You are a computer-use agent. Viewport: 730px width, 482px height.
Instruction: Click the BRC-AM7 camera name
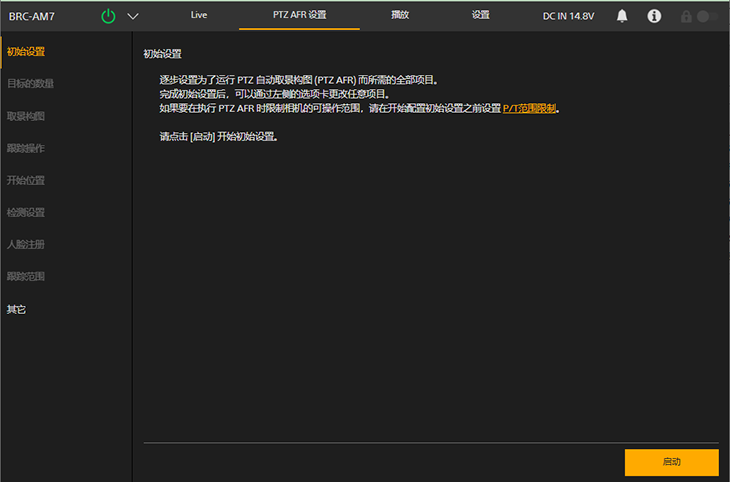point(32,16)
